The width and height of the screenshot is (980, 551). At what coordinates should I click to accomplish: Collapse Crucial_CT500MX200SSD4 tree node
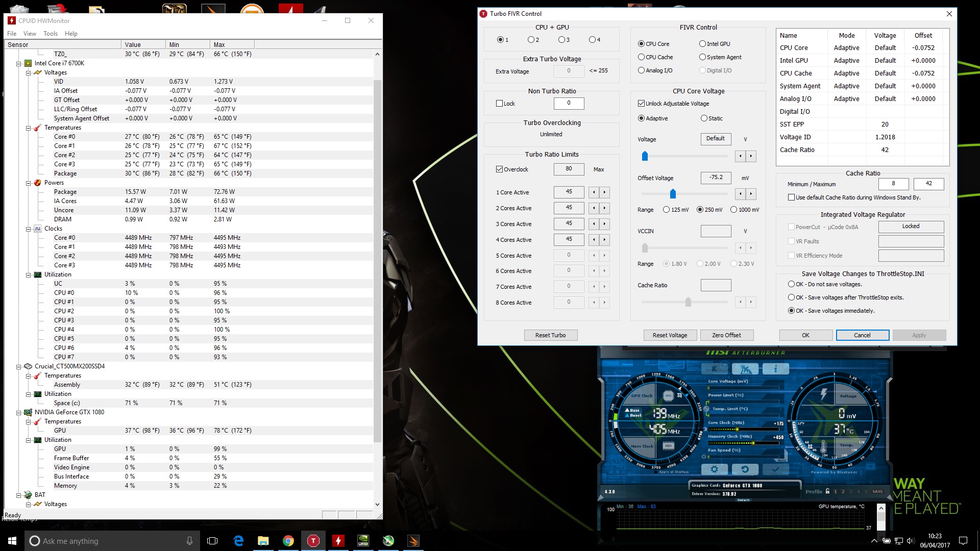click(19, 367)
